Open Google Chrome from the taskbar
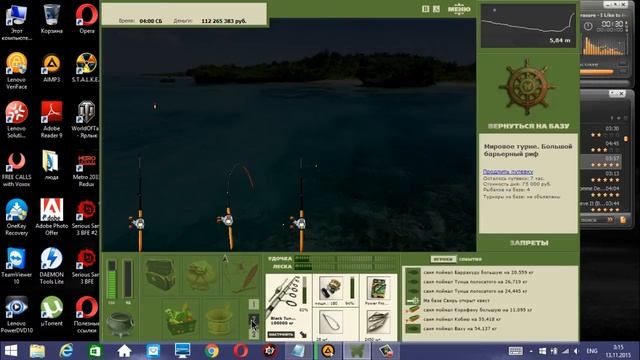The width and height of the screenshot is (640, 360). pos(211,351)
